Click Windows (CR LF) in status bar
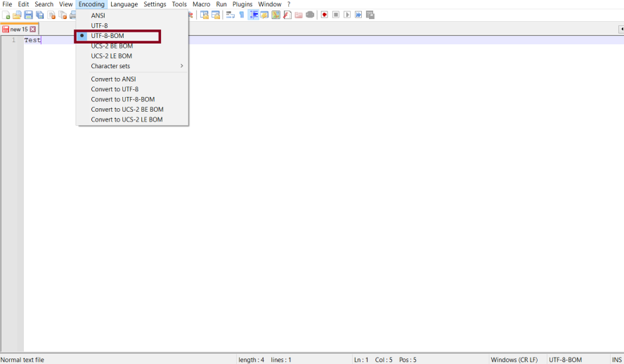This screenshot has width=624, height=364. click(514, 360)
